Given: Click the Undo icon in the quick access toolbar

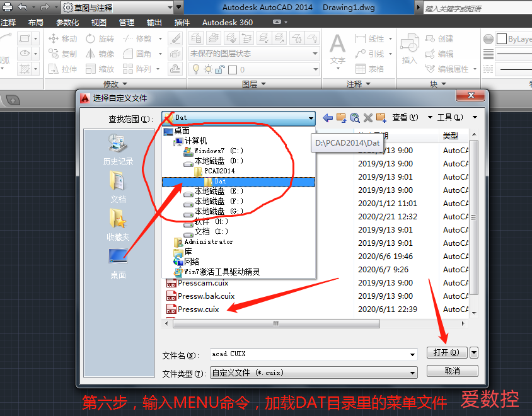Looking at the screenshot, I should click(x=23, y=7).
